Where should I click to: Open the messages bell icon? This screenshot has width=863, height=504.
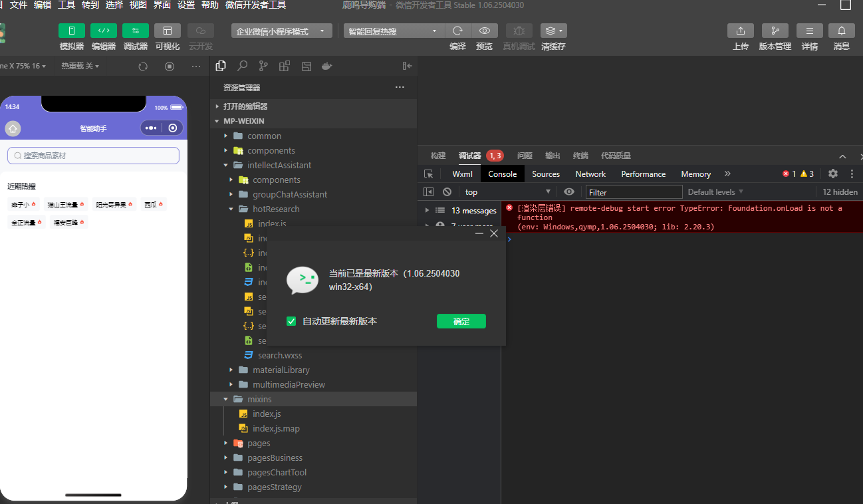coord(842,31)
